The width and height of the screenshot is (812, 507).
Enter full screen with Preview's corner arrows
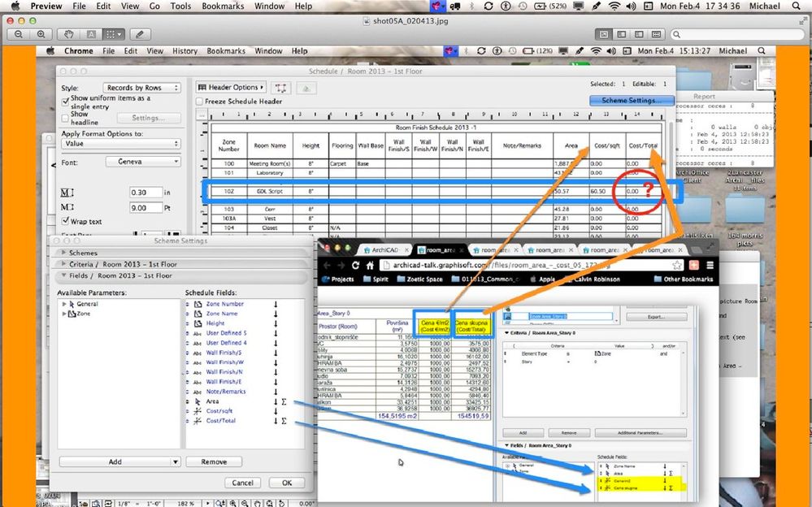click(803, 20)
